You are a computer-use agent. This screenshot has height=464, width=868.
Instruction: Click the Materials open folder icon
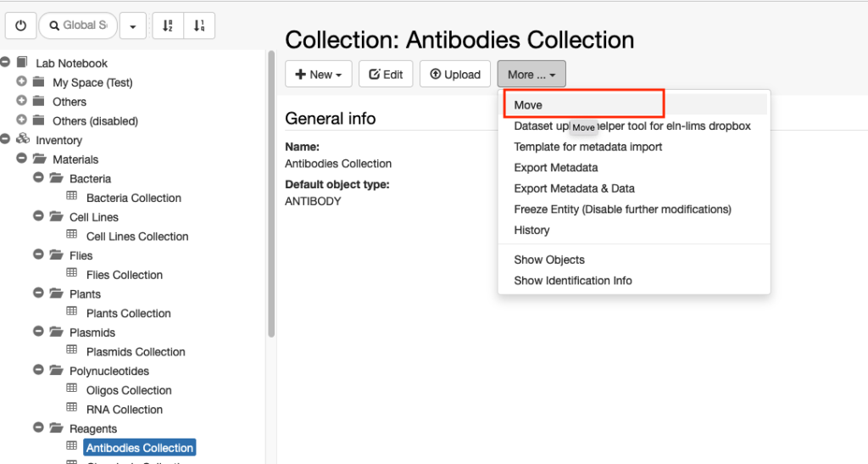point(39,159)
